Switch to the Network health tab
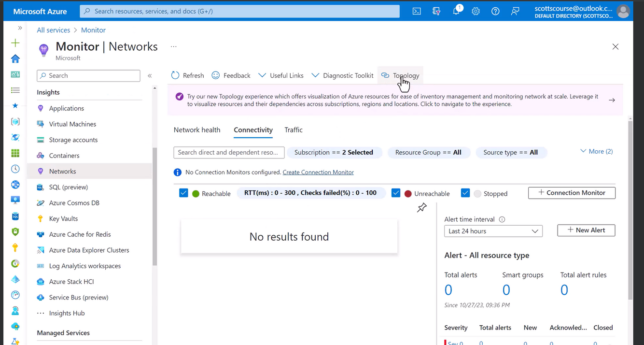The height and width of the screenshot is (345, 644). point(197,129)
